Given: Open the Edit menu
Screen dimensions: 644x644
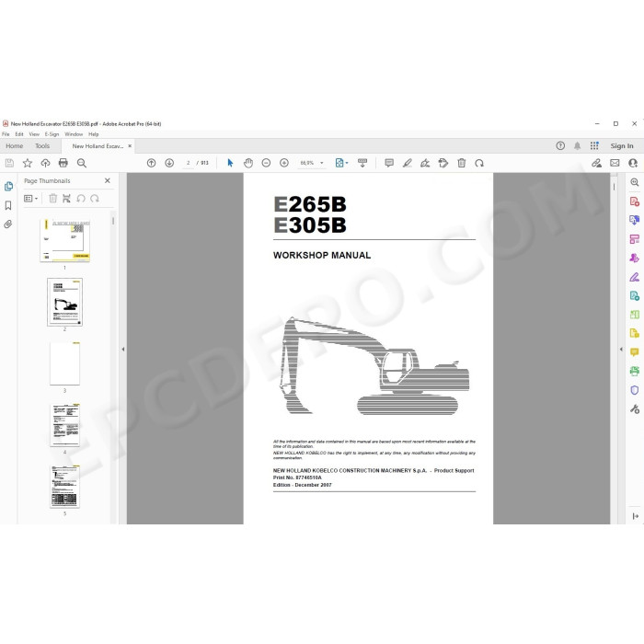Looking at the screenshot, I should click(x=19, y=134).
